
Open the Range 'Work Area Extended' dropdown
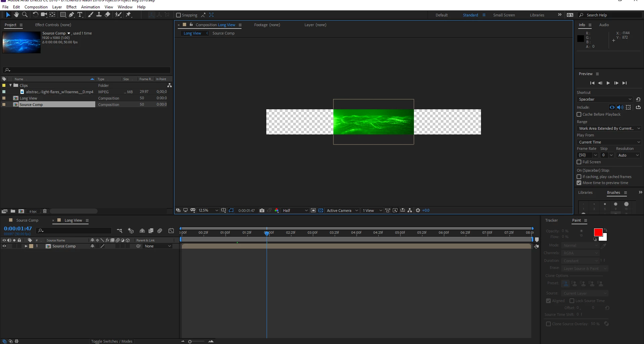(x=609, y=128)
